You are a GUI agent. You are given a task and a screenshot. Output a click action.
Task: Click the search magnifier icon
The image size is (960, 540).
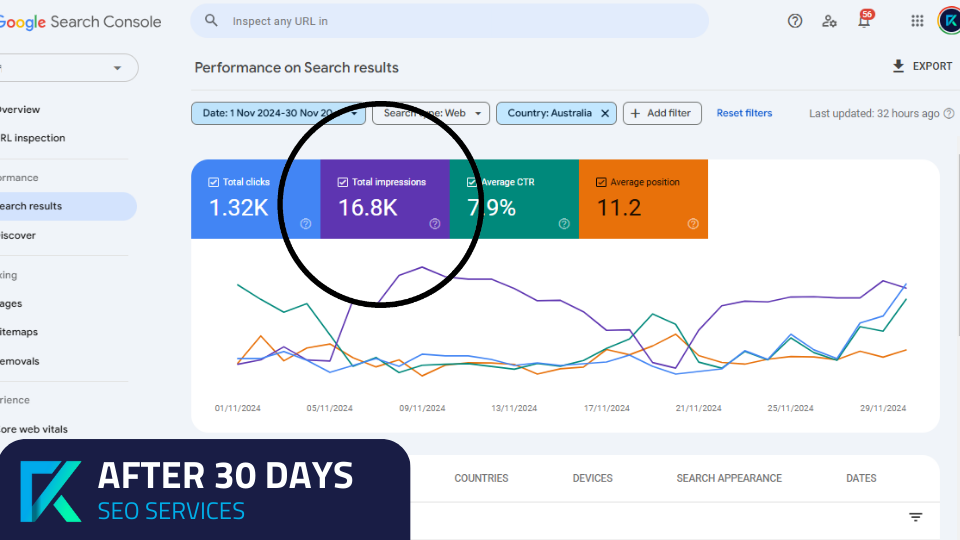tap(211, 21)
